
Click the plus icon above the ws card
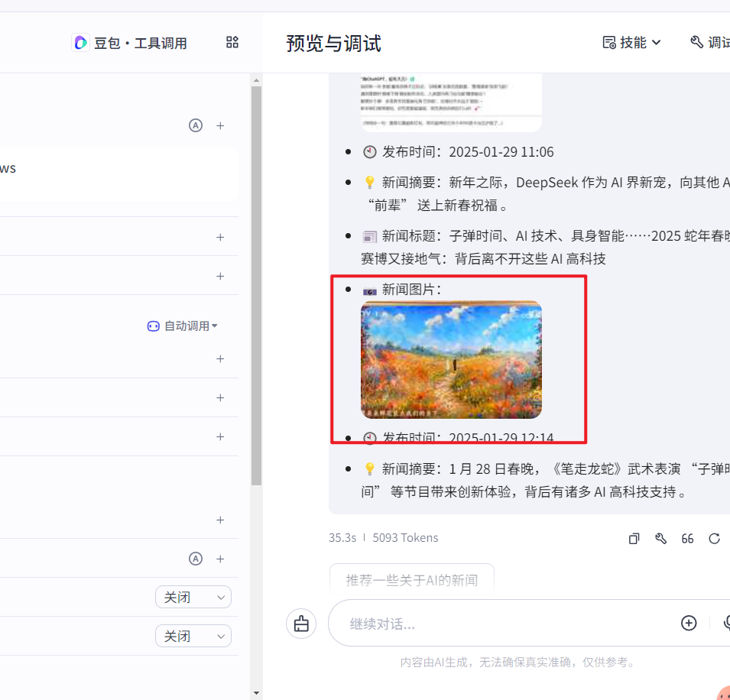click(x=220, y=125)
